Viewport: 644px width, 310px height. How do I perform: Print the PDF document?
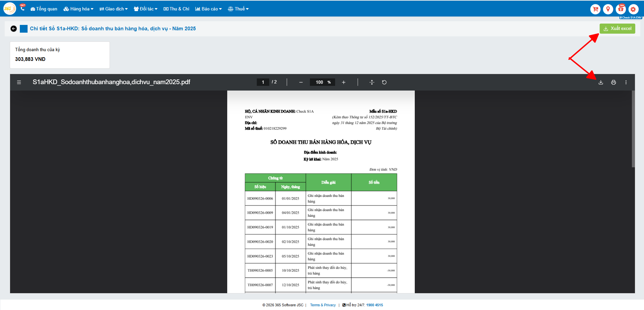pyautogui.click(x=613, y=82)
